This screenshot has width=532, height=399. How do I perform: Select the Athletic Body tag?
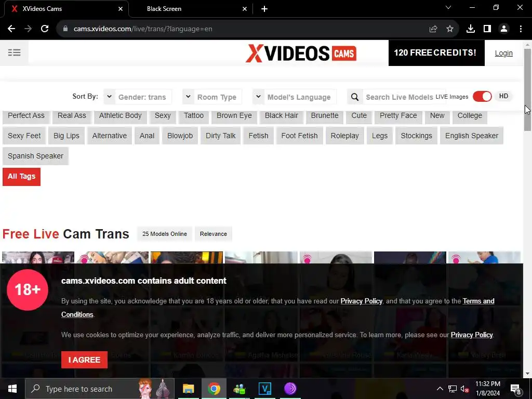120,116
